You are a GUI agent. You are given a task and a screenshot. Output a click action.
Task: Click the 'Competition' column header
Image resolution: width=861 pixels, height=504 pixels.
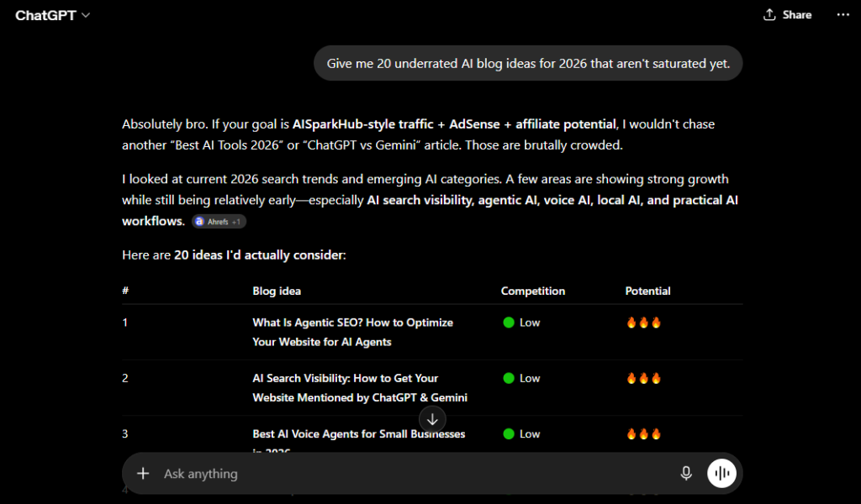(532, 291)
